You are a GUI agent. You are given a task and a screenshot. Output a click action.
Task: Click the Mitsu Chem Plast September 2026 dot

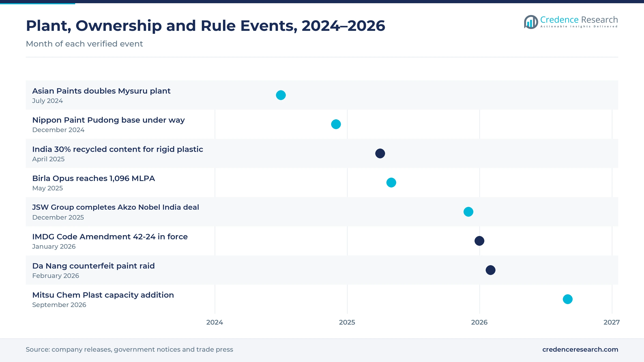568,299
